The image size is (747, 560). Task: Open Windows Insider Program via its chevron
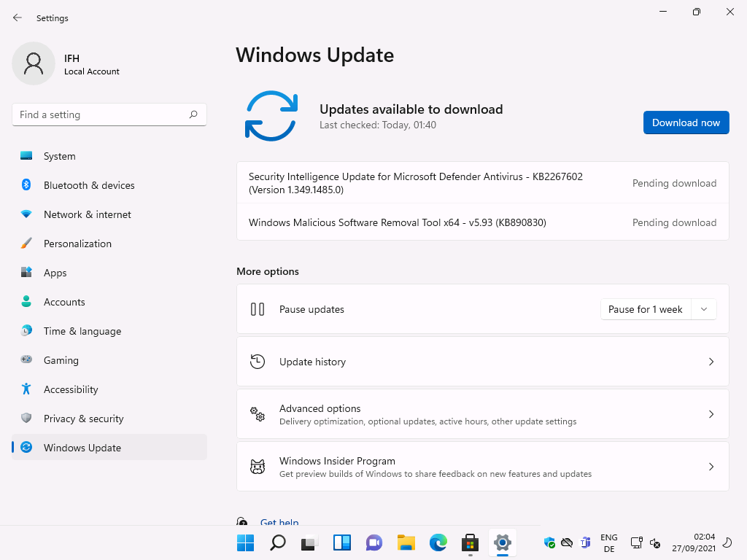pos(711,466)
